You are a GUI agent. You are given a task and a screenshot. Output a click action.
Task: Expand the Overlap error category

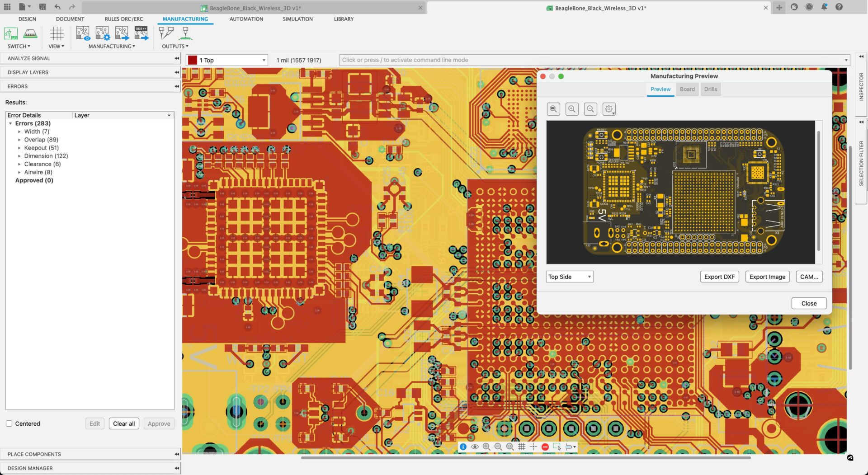(19, 140)
